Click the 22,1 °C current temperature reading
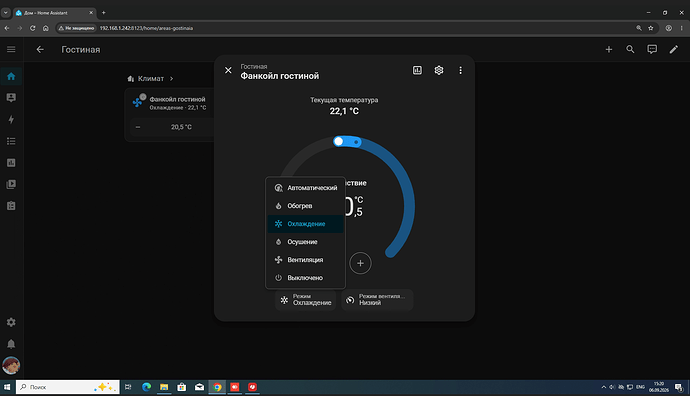Viewport: 690px width, 396px height. pyautogui.click(x=344, y=111)
